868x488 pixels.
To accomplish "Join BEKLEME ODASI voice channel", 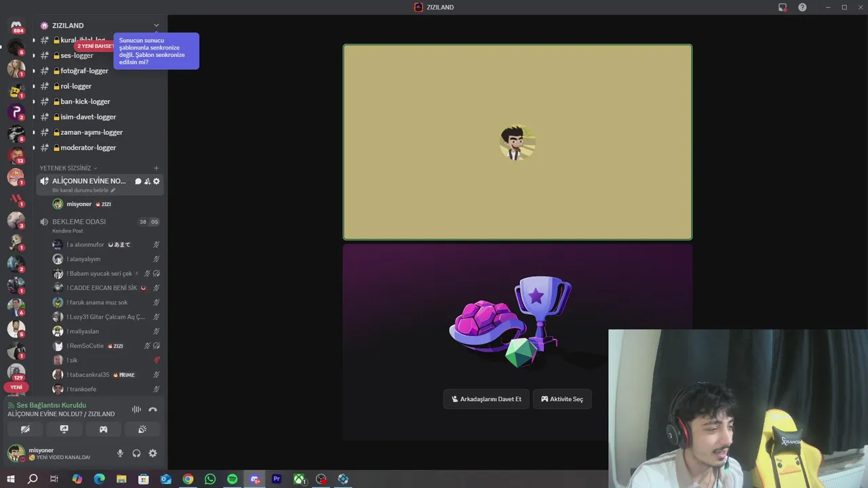I will 100,225.
